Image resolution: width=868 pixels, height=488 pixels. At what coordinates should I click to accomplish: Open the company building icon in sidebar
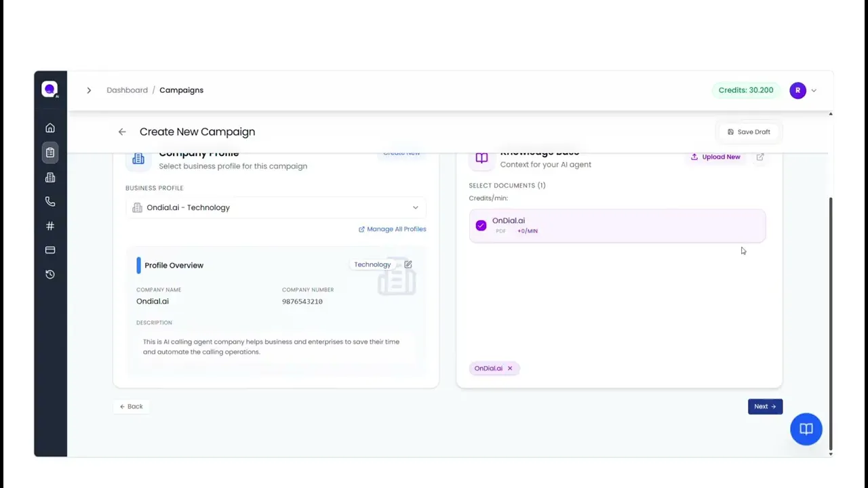point(50,178)
